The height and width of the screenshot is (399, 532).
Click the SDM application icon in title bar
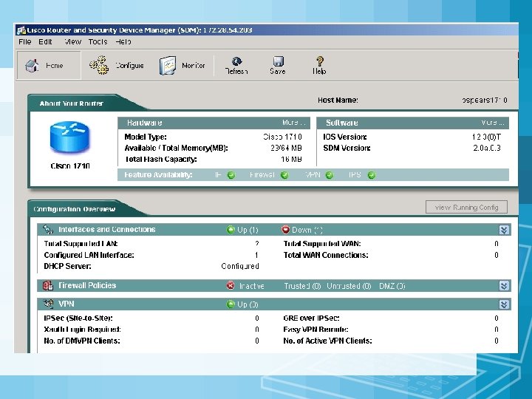coord(21,30)
